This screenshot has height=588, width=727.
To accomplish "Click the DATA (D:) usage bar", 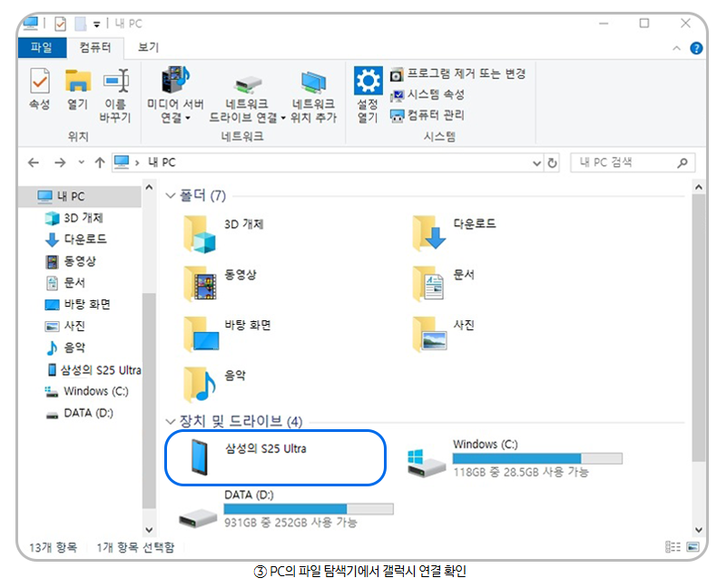I will pos(309,509).
